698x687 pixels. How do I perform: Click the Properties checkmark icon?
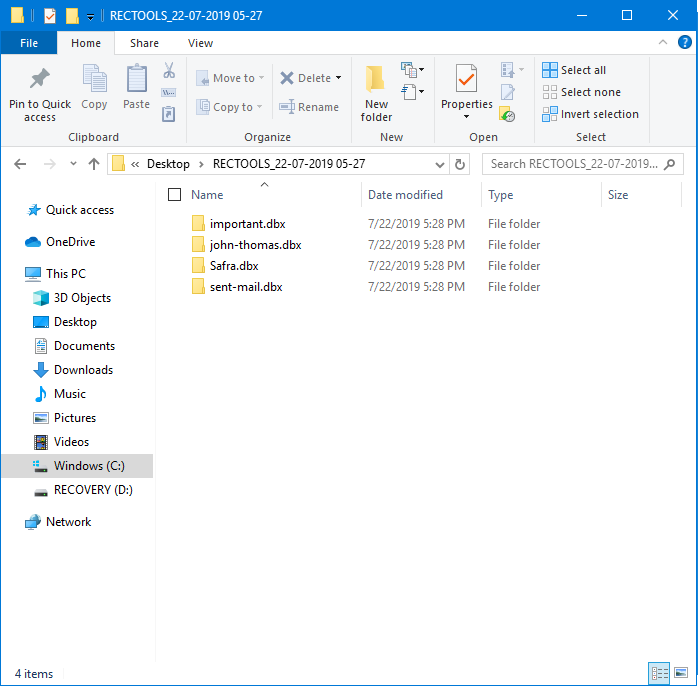[466, 78]
